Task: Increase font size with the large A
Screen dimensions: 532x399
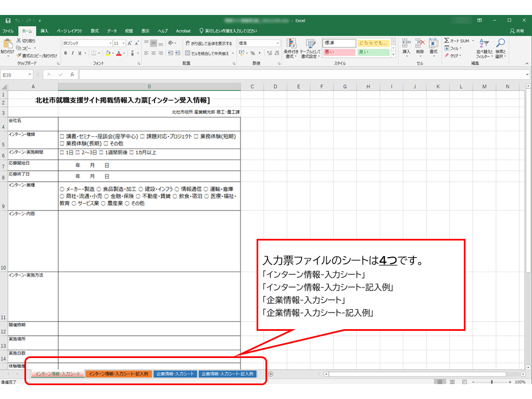Action: (130, 43)
